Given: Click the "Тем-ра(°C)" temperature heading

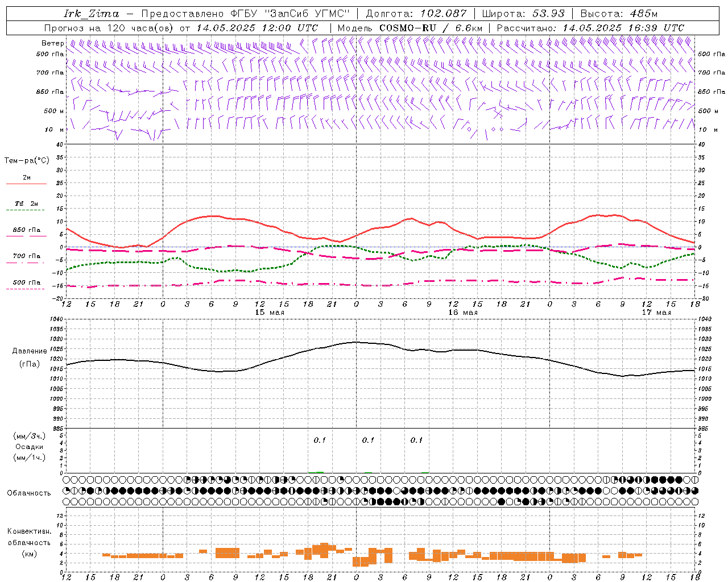Looking at the screenshot, I should click(27, 160).
